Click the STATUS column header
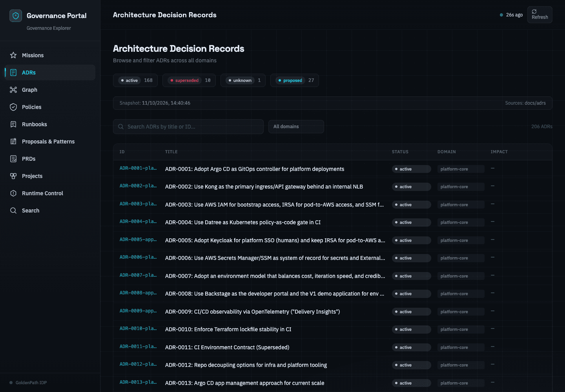This screenshot has width=565, height=392. [x=400, y=152]
